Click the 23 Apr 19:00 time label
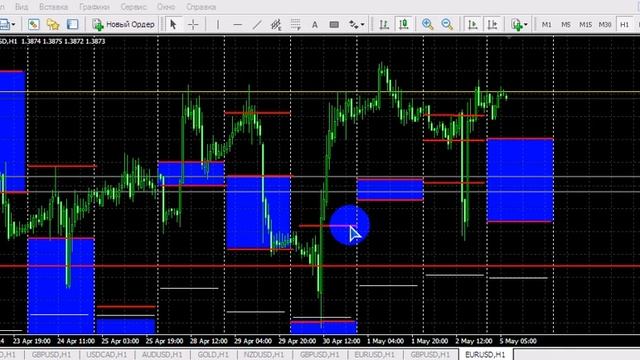Screen dimensions: 640x360 tap(32, 341)
